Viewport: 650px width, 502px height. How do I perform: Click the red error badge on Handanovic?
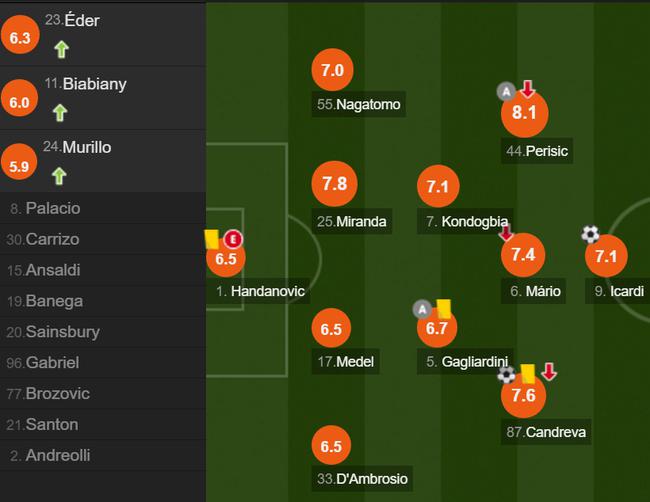[233, 240]
